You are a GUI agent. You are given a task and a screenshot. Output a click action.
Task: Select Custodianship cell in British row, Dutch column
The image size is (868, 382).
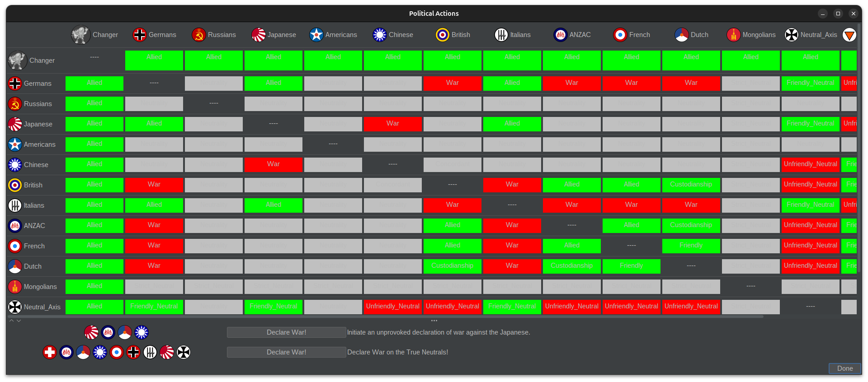(x=691, y=185)
